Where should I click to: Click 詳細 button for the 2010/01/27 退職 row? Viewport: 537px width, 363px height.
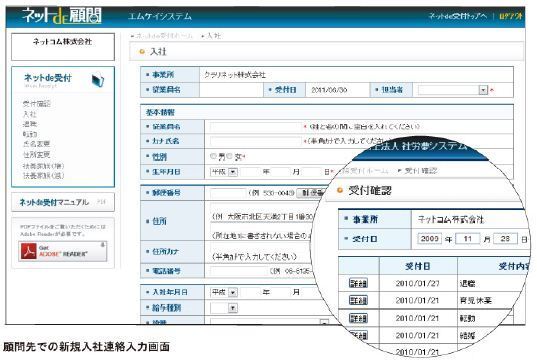[358, 283]
